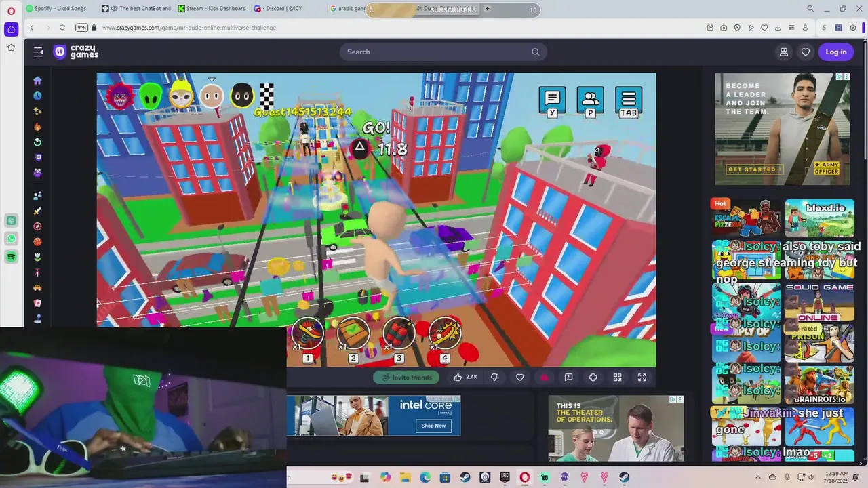This screenshot has width=868, height=488.
Task: Open the Driving car category icon
Action: click(37, 287)
